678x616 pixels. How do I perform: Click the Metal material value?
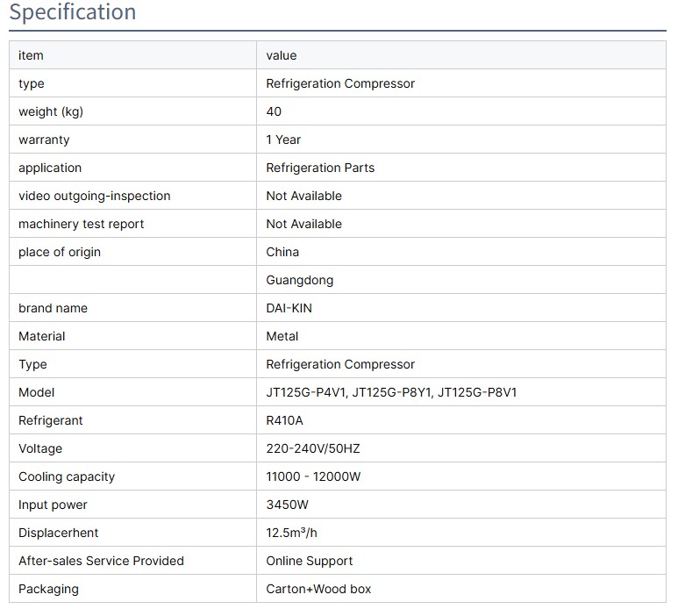[x=282, y=336]
